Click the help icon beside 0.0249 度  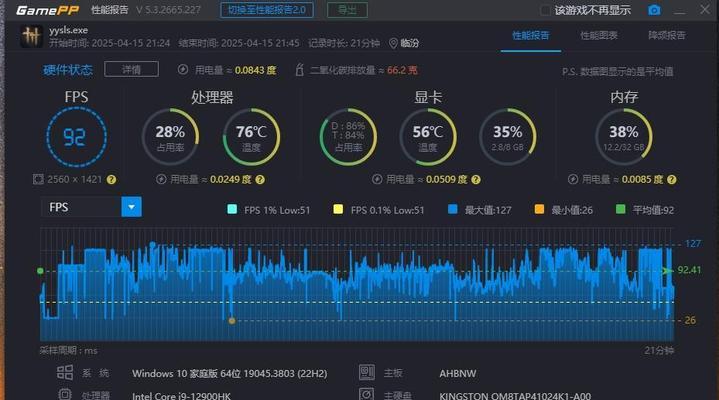click(x=260, y=179)
